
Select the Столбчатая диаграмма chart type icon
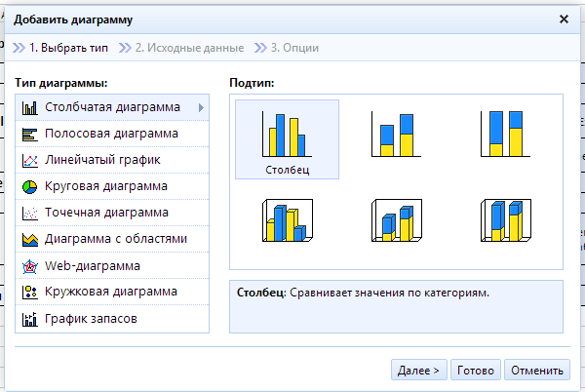pos(29,107)
